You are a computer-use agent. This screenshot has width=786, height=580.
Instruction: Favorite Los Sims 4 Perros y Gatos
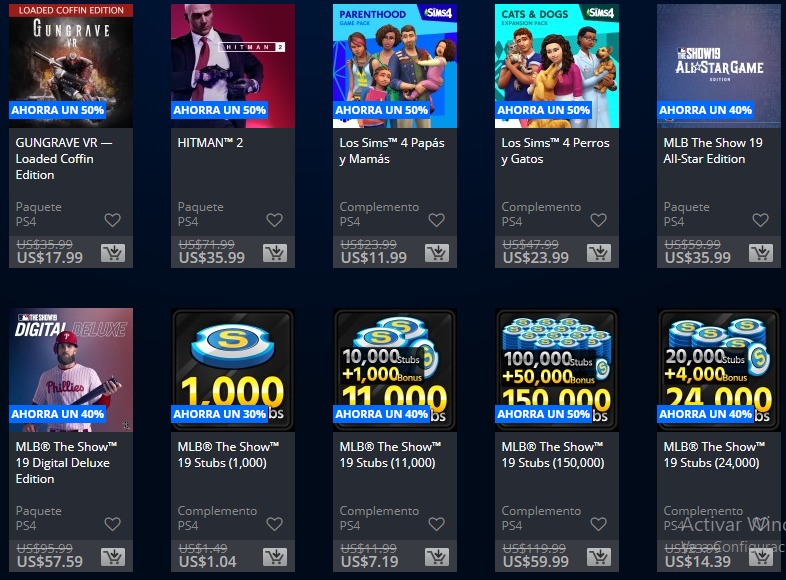click(x=598, y=220)
